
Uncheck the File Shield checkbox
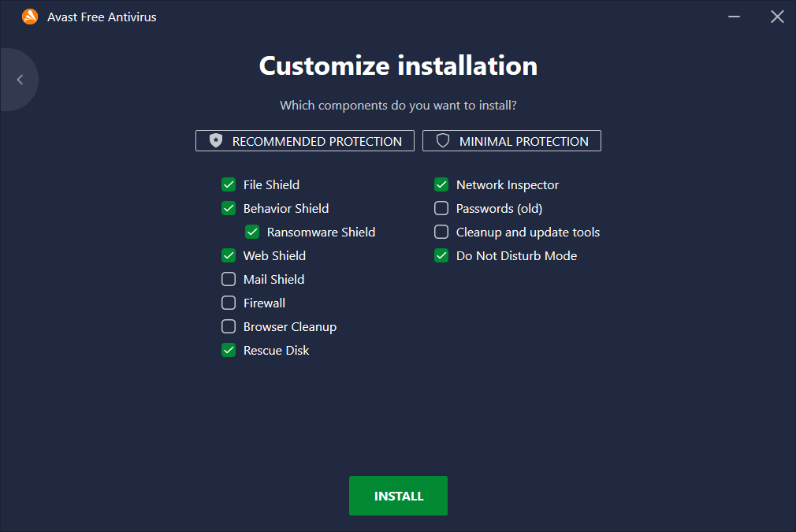229,185
